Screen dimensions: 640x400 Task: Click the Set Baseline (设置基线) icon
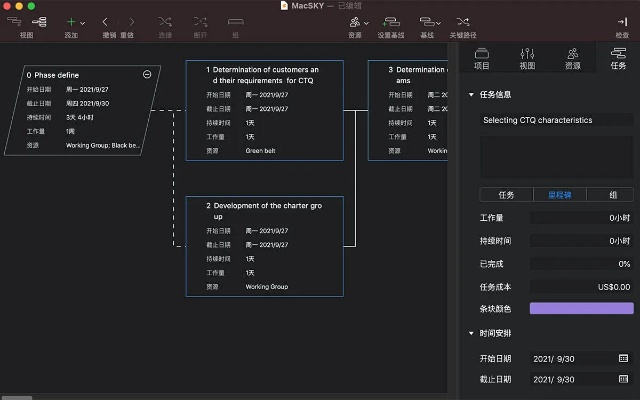point(391,21)
